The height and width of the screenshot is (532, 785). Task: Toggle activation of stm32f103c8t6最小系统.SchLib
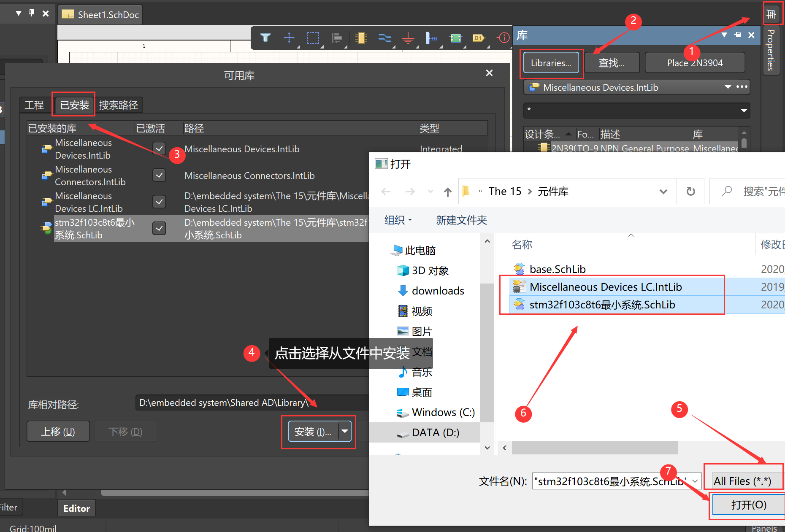[x=159, y=228]
